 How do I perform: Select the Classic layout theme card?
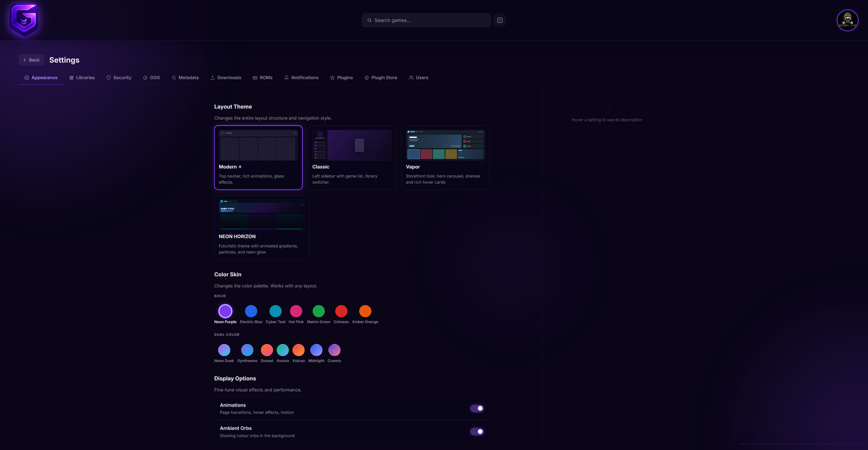(352, 157)
